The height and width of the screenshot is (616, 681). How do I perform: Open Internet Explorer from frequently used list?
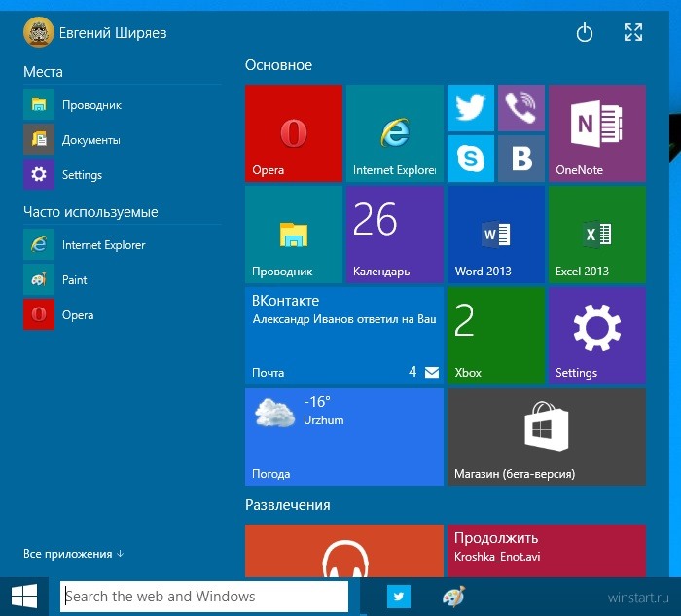[x=123, y=244]
